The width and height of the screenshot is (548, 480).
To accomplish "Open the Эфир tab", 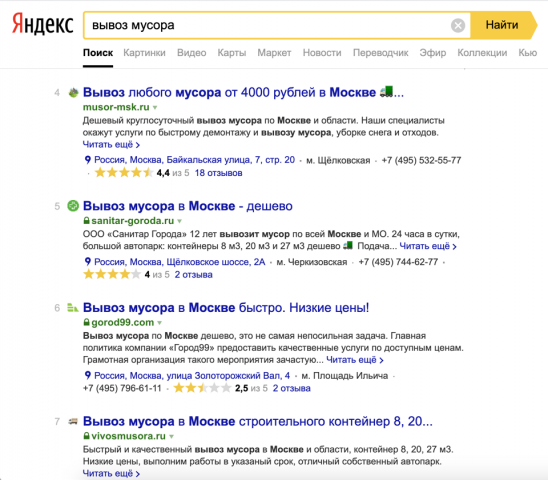I will [x=433, y=53].
